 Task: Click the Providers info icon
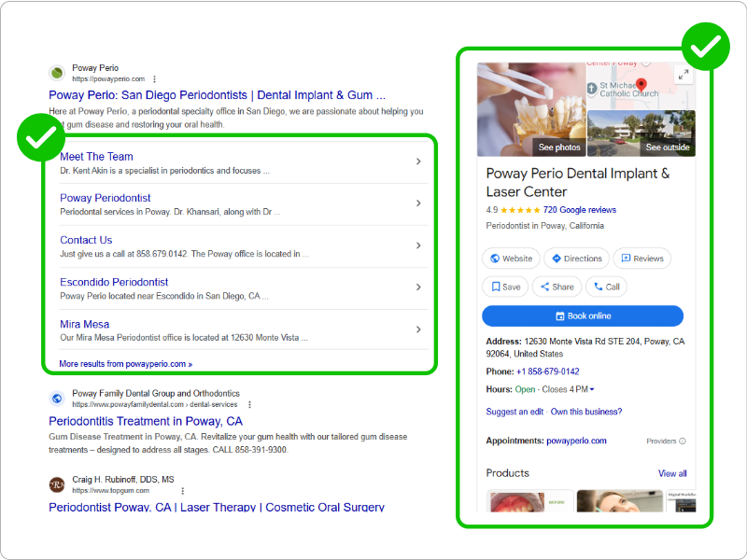(x=683, y=441)
